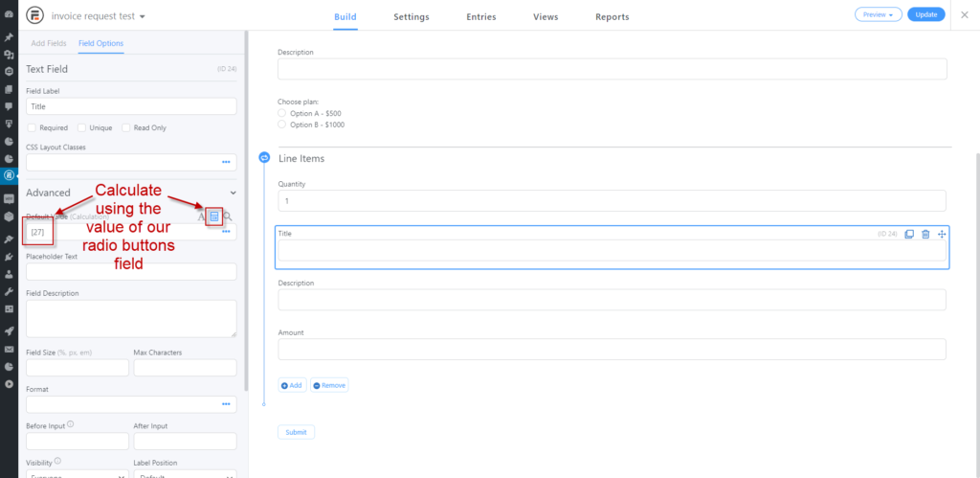Open the play-circle sidebar icon
The height and width of the screenshot is (478, 980).
point(9,383)
